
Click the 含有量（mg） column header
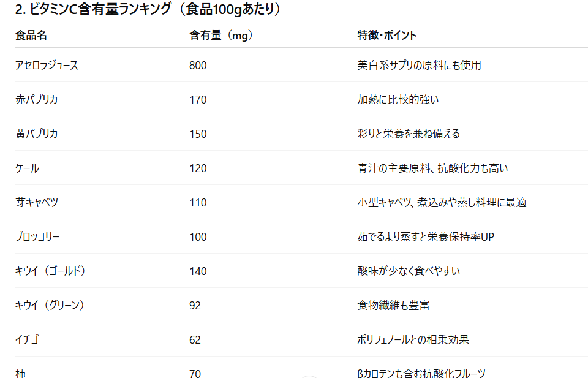pyautogui.click(x=221, y=36)
